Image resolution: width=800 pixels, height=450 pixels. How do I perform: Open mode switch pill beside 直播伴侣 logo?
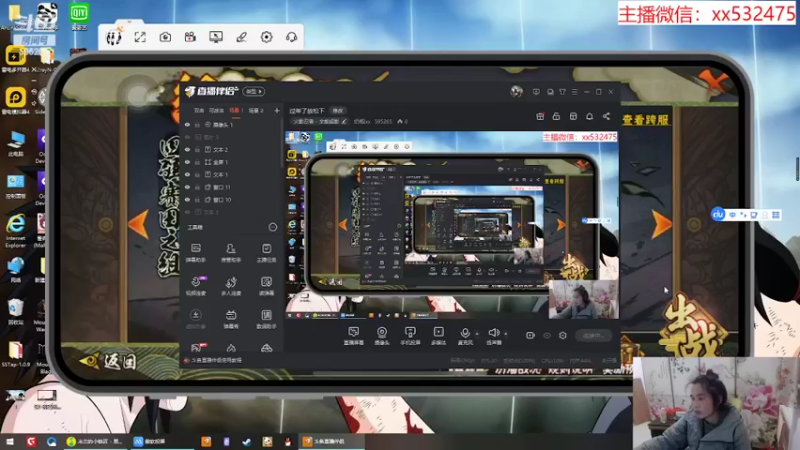click(x=253, y=91)
